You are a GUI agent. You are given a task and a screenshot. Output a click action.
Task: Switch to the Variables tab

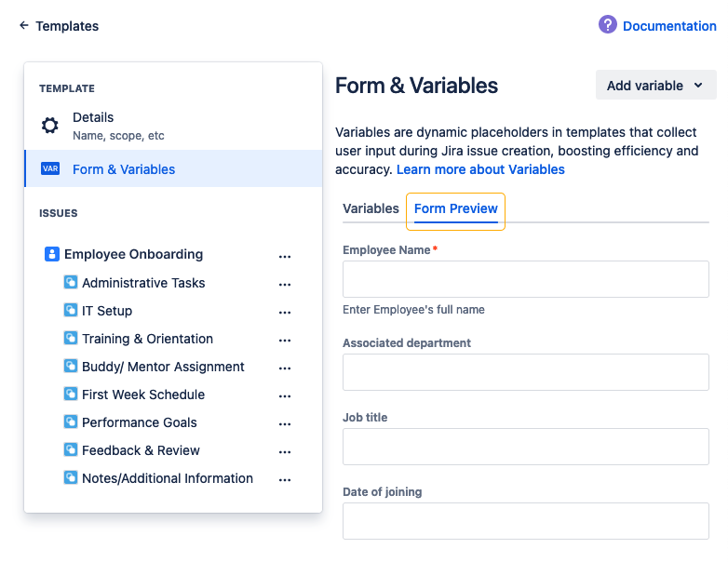371,208
